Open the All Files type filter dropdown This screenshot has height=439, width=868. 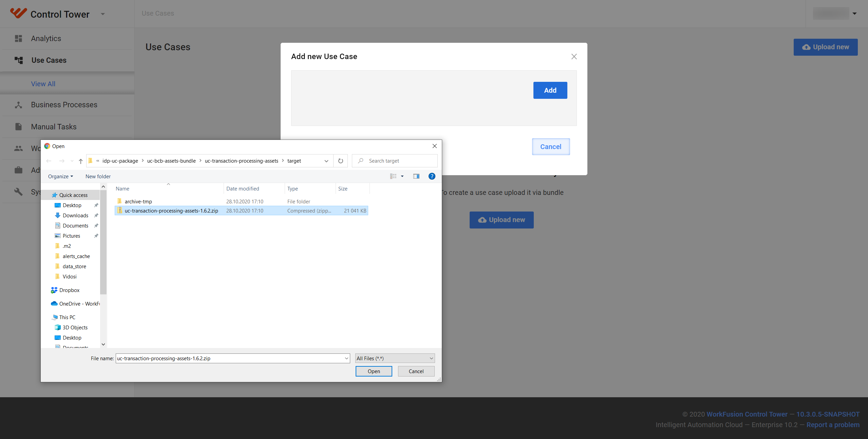[x=395, y=359]
